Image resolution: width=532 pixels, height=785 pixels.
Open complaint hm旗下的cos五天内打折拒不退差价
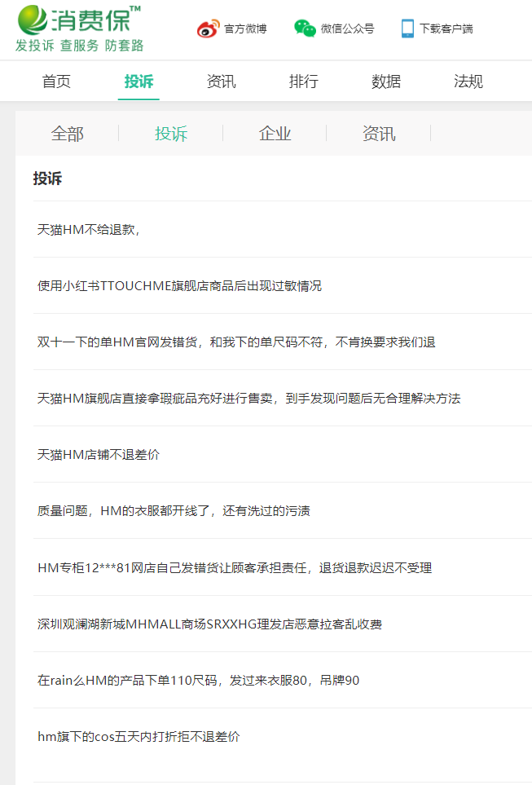pos(138,736)
